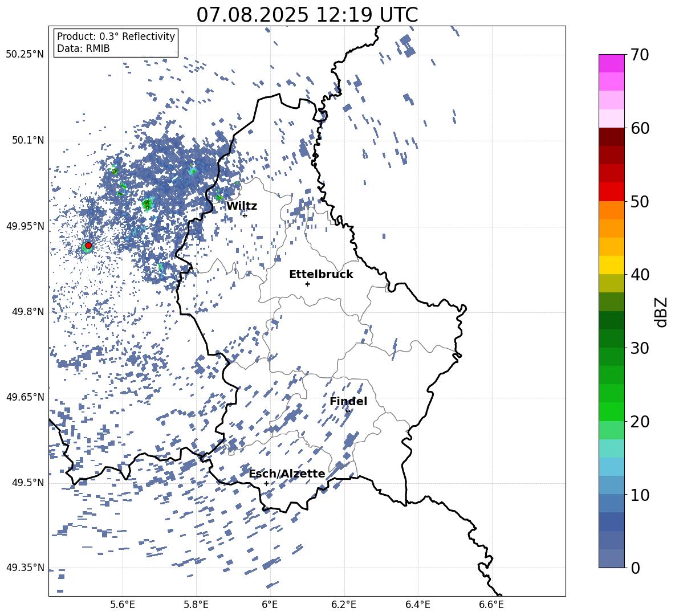Click the dBZ colorbar axis label
The height and width of the screenshot is (616, 675).
661,312
